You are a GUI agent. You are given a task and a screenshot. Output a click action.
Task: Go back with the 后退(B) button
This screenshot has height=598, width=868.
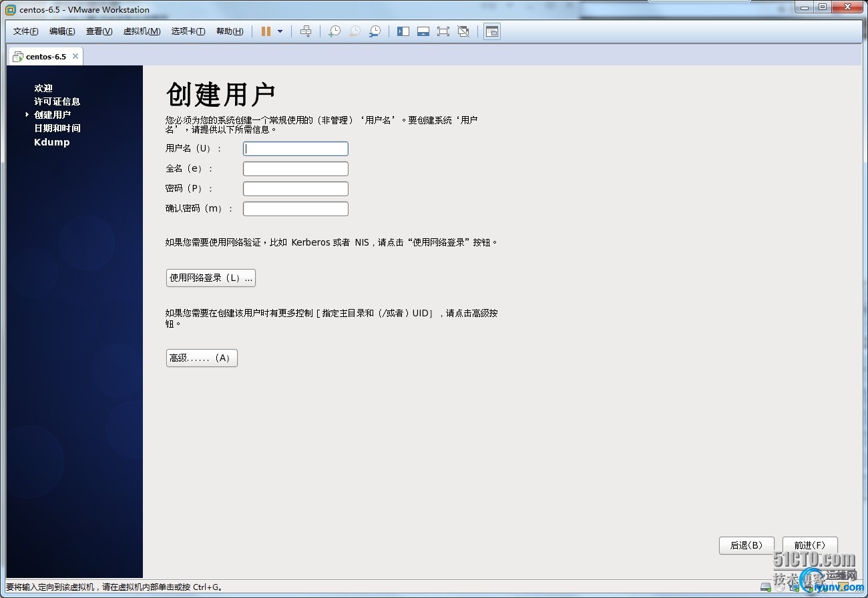(x=746, y=545)
